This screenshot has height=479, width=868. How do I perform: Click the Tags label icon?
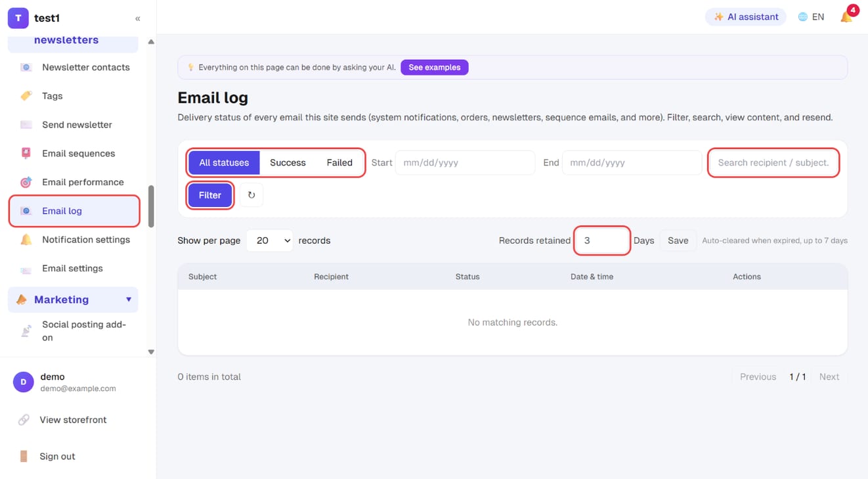coord(26,96)
